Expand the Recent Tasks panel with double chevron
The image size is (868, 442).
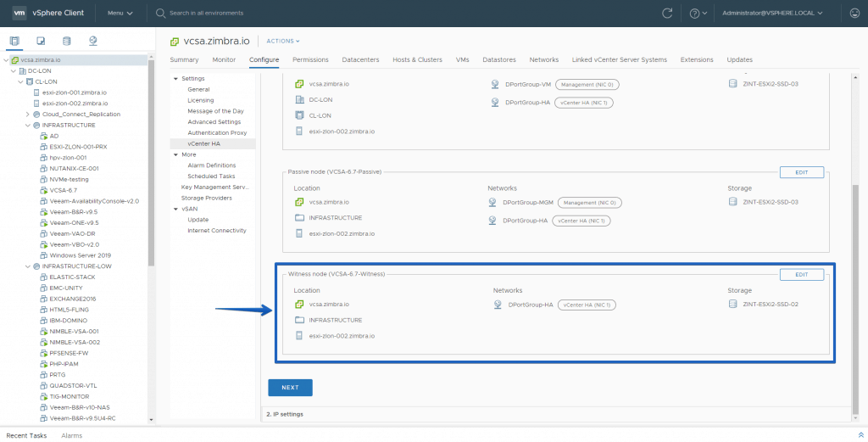coord(860,435)
